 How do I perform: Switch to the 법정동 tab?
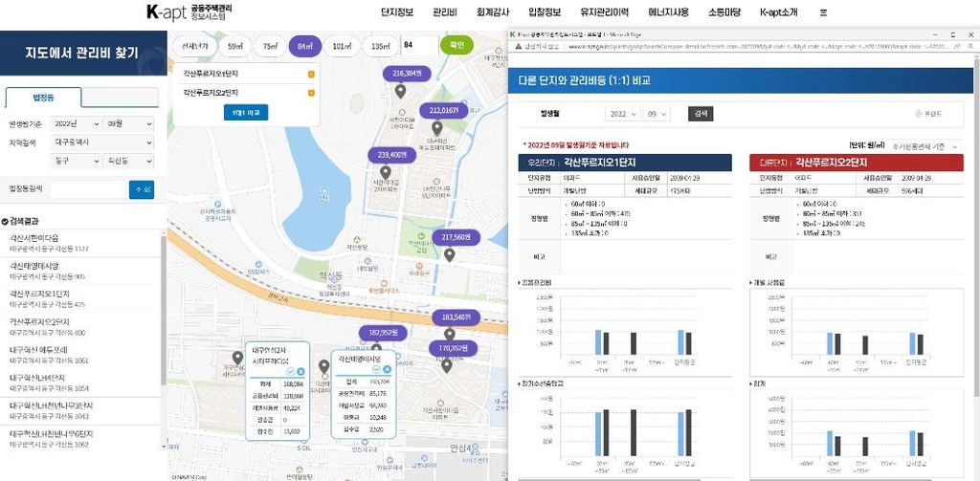(43, 97)
